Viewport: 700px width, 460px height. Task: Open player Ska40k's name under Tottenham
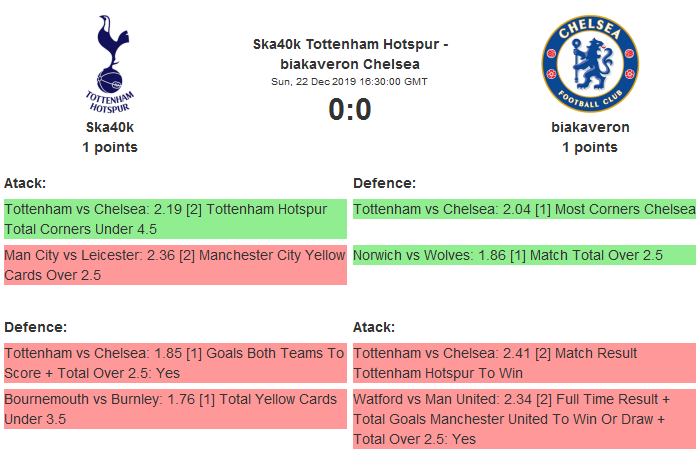point(110,127)
